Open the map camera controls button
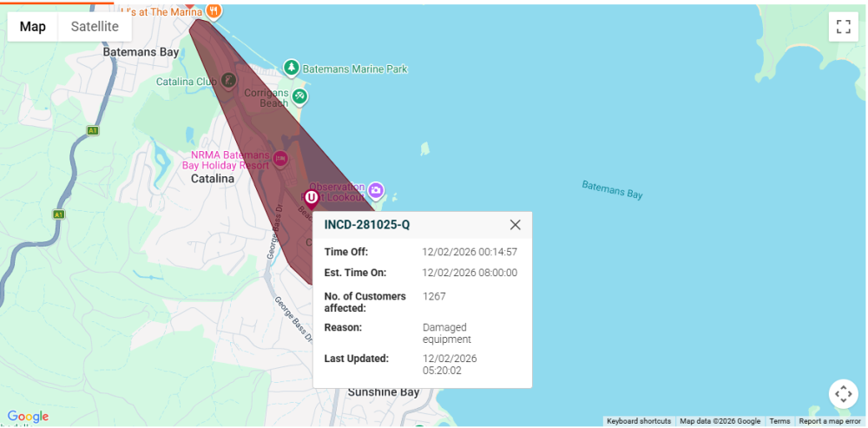The height and width of the screenshot is (428, 868). [843, 394]
